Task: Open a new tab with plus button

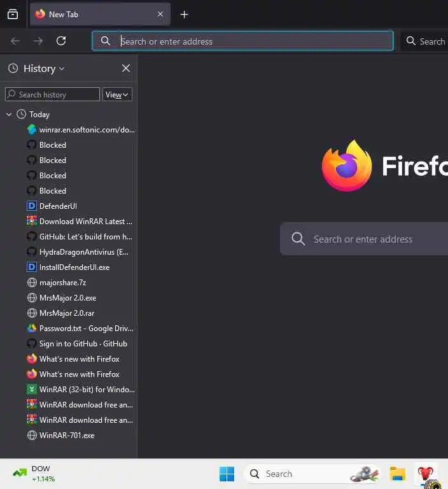Action: [184, 15]
